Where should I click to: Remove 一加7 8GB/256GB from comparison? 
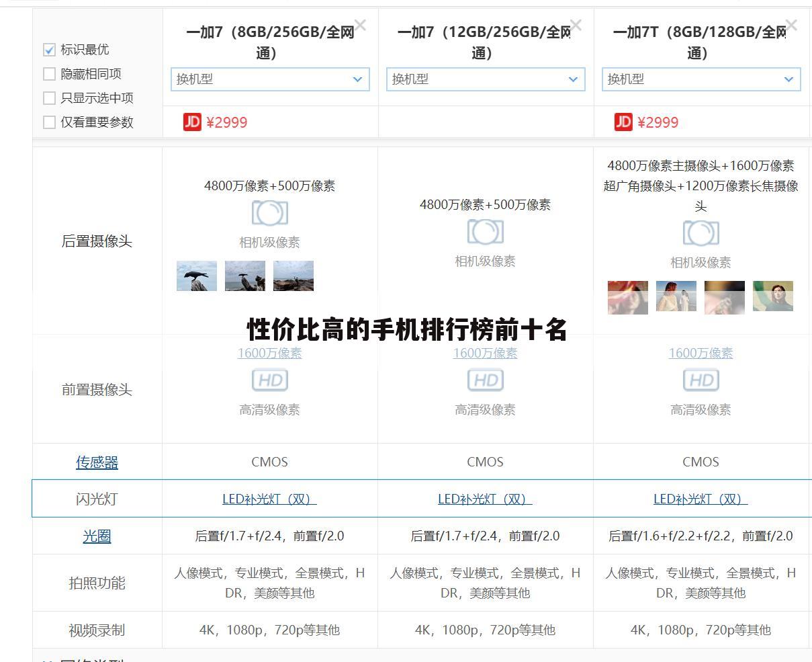click(x=361, y=26)
